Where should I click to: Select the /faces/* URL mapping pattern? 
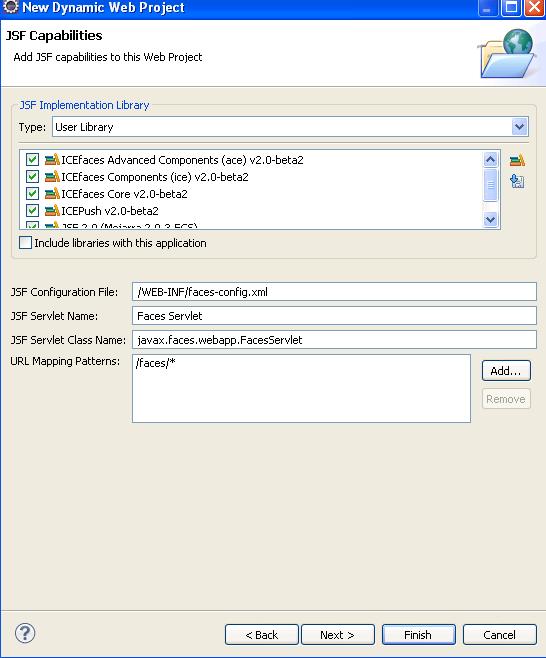pos(155,363)
